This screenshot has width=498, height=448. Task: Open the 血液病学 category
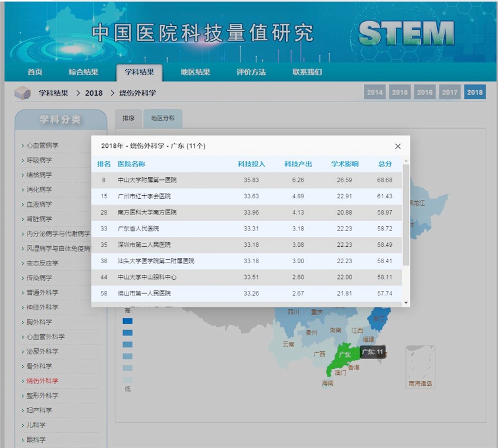39,205
